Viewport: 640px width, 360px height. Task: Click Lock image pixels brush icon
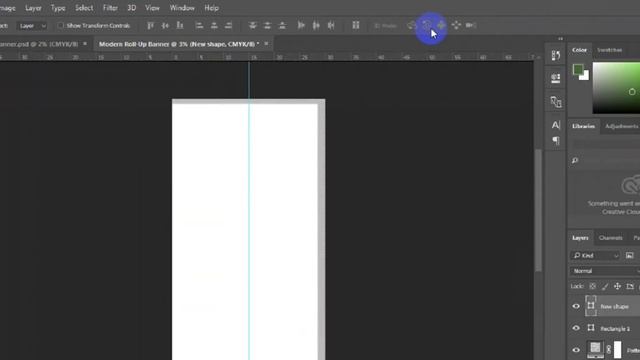[605, 286]
